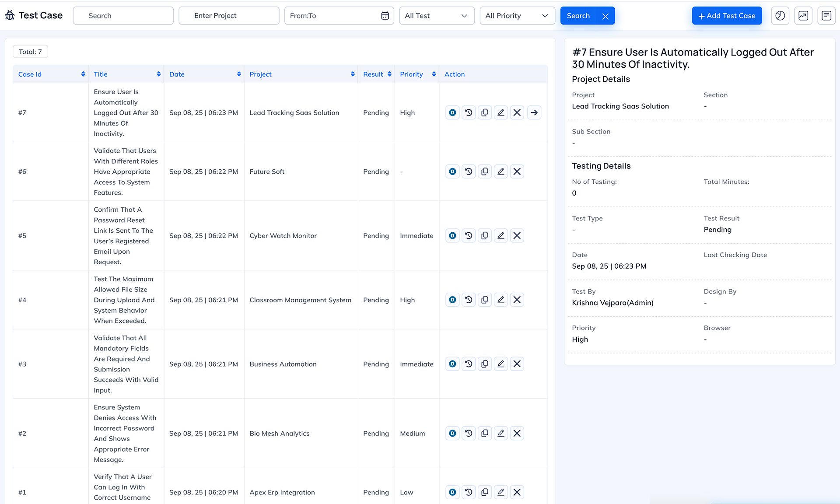Image resolution: width=840 pixels, height=504 pixels.
Task: Click the blue D icon for case #3
Action: point(452,364)
